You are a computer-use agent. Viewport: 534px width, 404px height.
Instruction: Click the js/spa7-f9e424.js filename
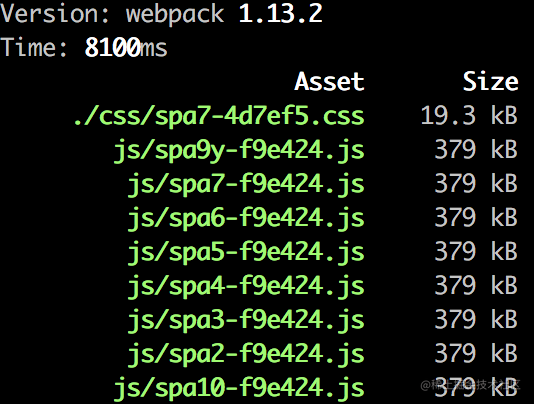click(x=246, y=185)
